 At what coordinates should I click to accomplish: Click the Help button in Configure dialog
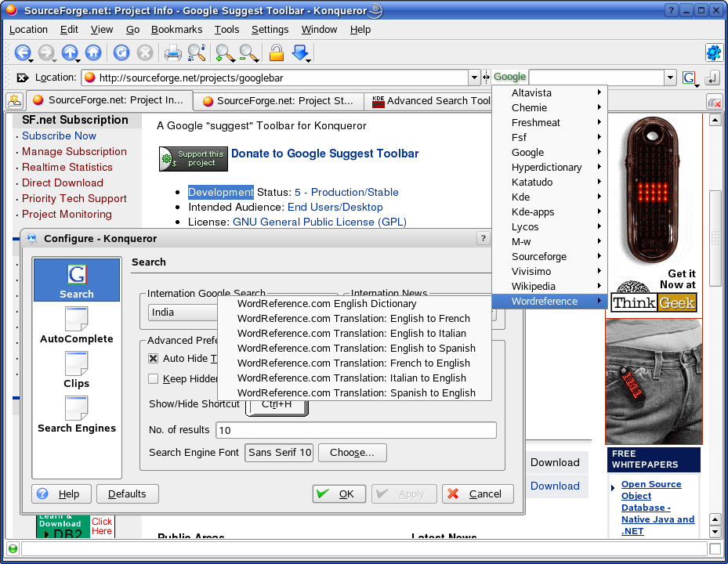pos(61,494)
